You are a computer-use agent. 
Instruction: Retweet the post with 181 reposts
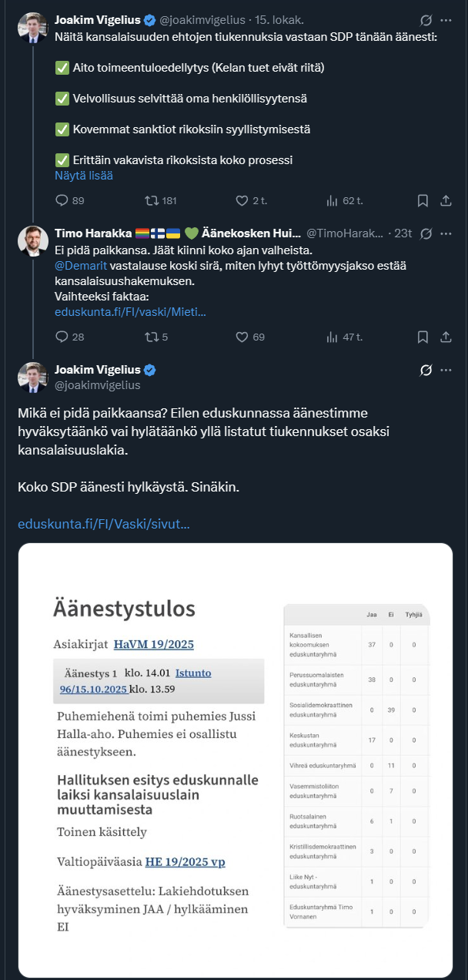point(151,200)
